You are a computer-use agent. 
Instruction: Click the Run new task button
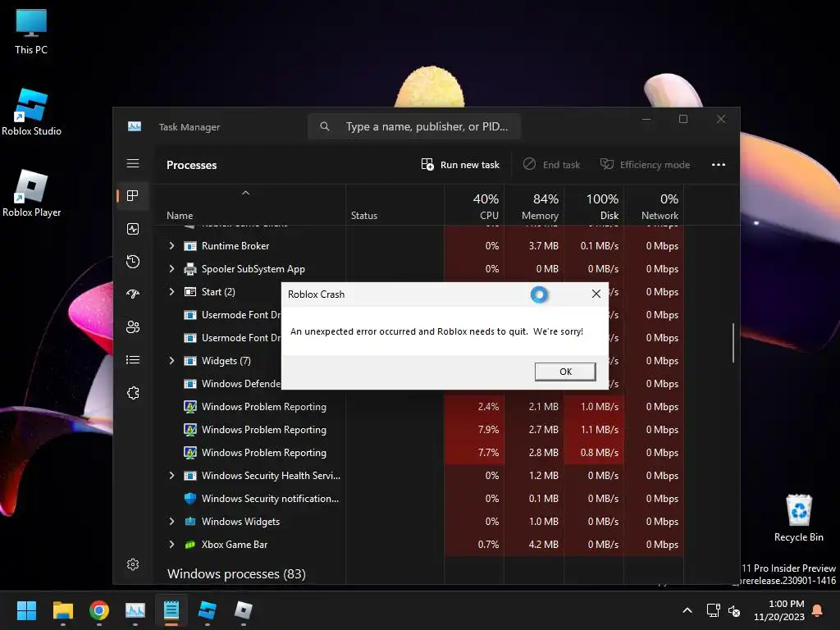click(460, 164)
